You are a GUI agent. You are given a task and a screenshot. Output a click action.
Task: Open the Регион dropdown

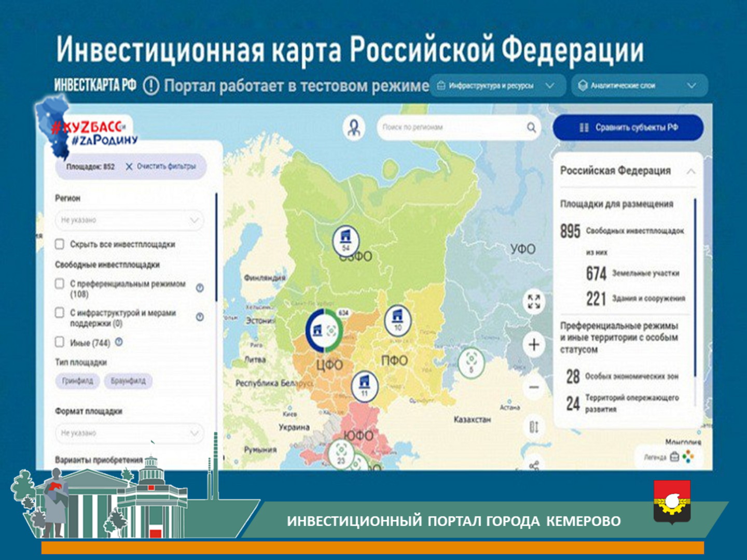129,220
